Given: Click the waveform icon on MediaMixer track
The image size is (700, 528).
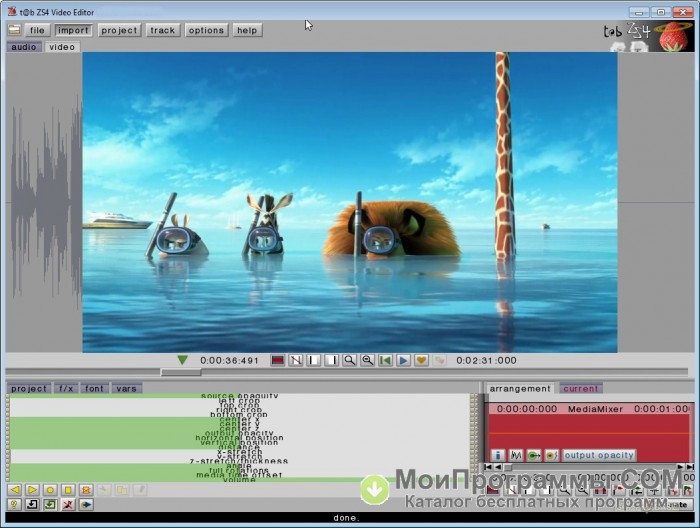Looking at the screenshot, I should [x=516, y=455].
